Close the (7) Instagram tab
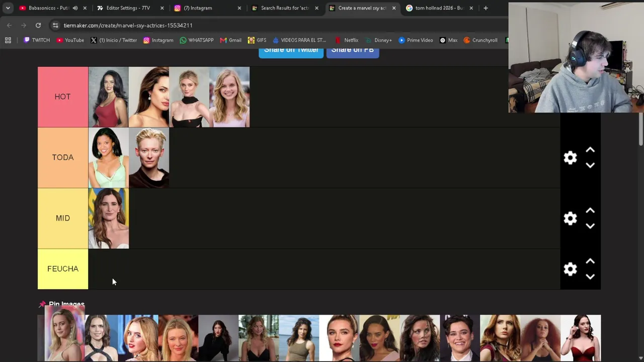The width and height of the screenshot is (644, 362). (x=239, y=8)
